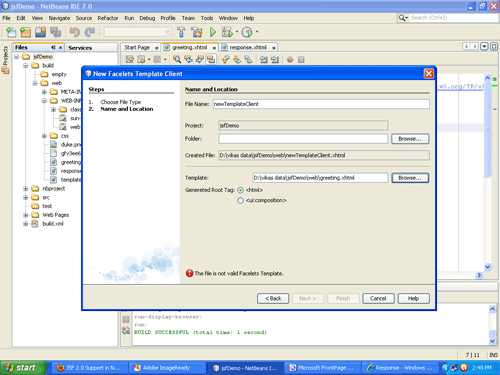Click the Folder input field
500x375 pixels.
pos(303,139)
